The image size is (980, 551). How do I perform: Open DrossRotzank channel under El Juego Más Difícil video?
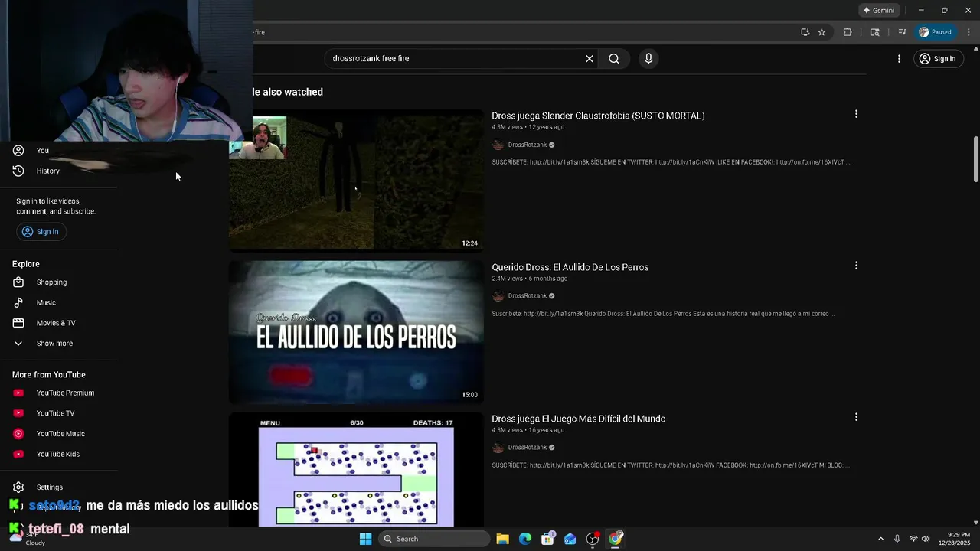(527, 448)
